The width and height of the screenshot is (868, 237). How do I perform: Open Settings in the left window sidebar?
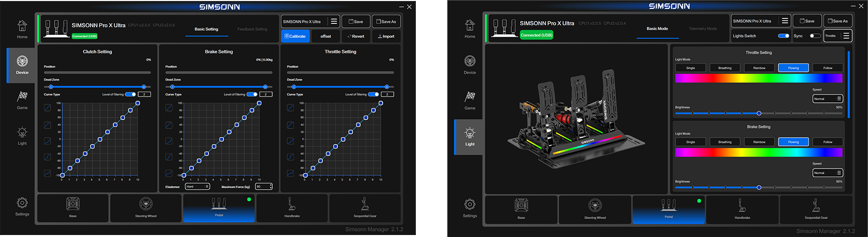[x=22, y=207]
